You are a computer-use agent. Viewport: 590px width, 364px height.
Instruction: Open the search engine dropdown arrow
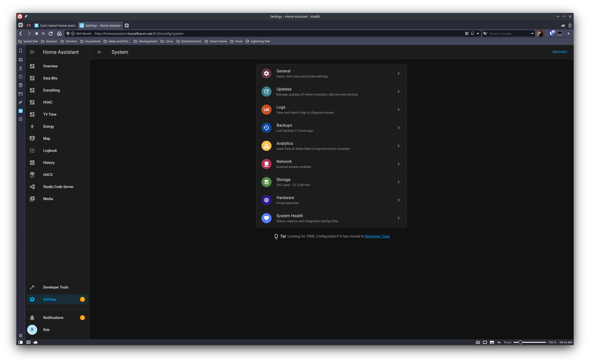coord(531,33)
